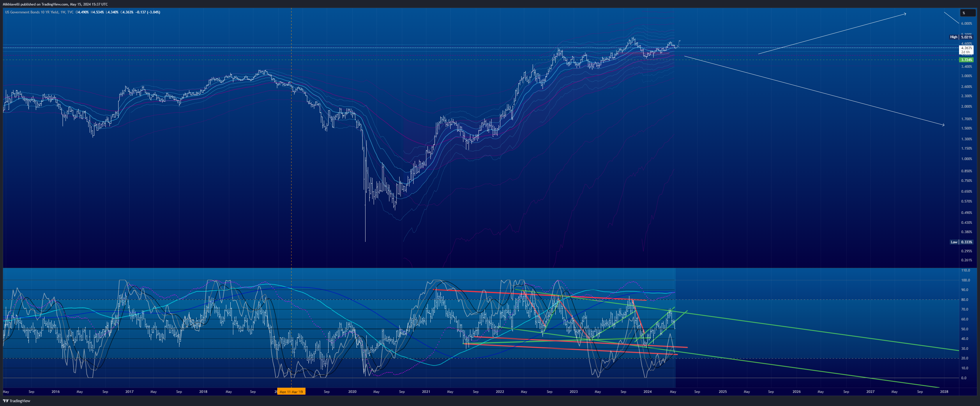Click the 50.0 oscillator axis label
Screen dimensions: 980x406
coord(965,329)
